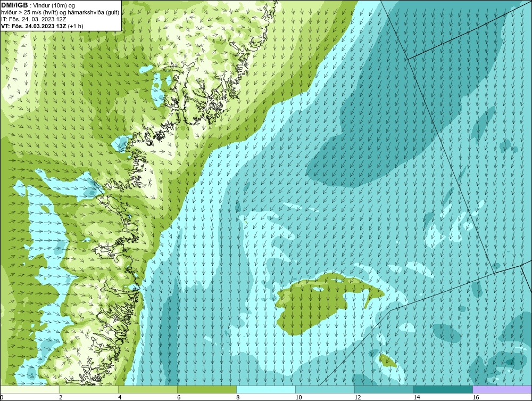Click the legend label '12'
This screenshot has width=532, height=401.
(358, 398)
